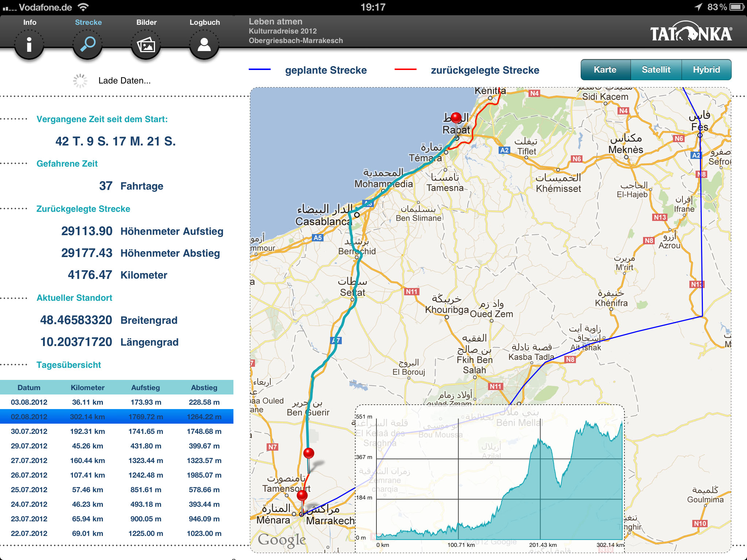Select the Strecke magnifier icon
Image resolution: width=747 pixels, height=560 pixels.
click(88, 44)
